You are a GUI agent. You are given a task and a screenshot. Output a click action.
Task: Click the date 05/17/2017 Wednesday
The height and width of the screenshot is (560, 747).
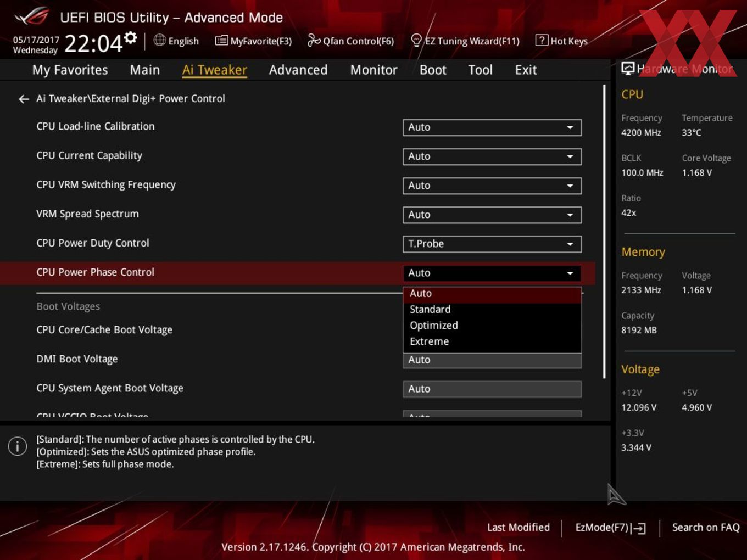36,45
